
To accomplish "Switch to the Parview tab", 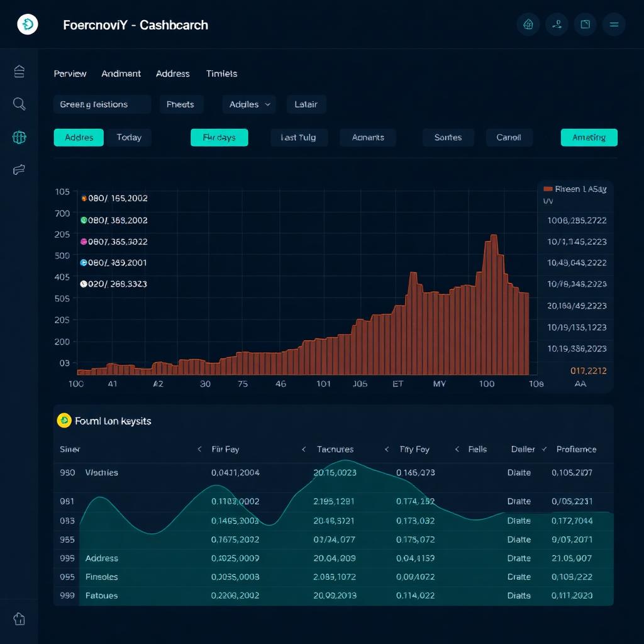I will 70,74.
